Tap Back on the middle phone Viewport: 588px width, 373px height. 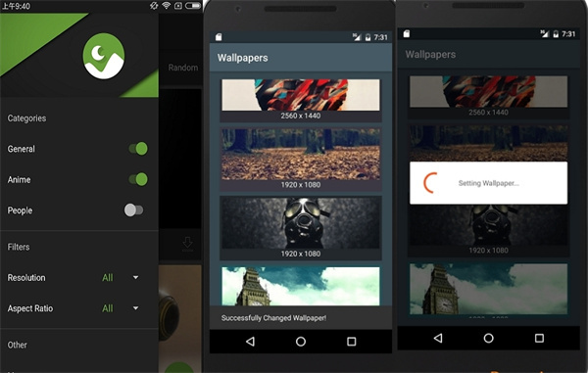[250, 341]
